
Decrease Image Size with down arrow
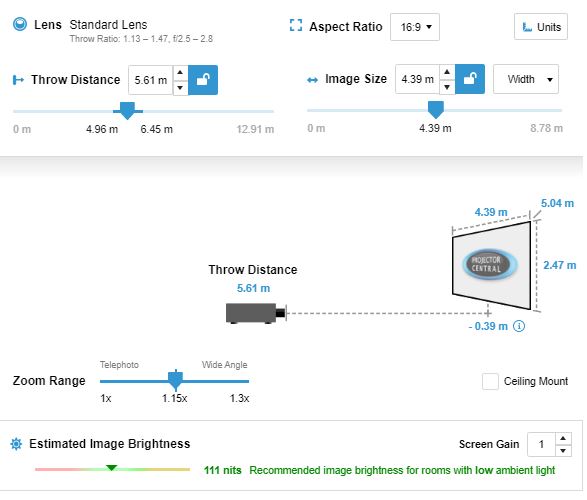pyautogui.click(x=447, y=87)
